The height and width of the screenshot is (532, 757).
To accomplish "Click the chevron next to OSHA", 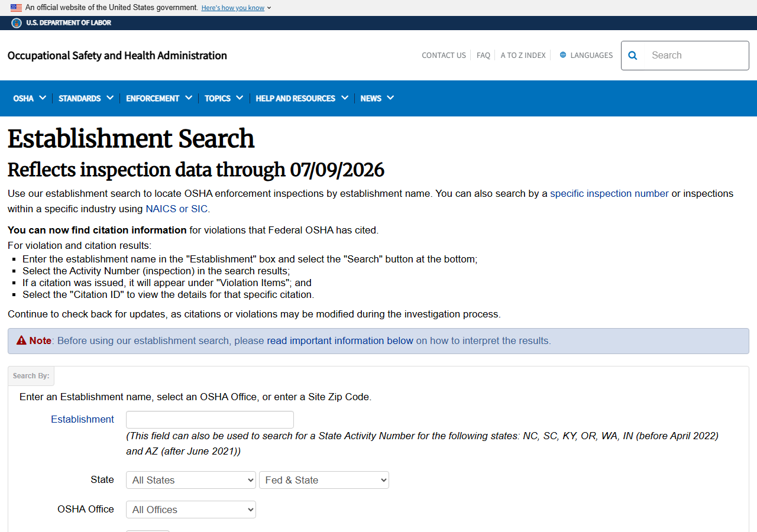I will pyautogui.click(x=43, y=98).
